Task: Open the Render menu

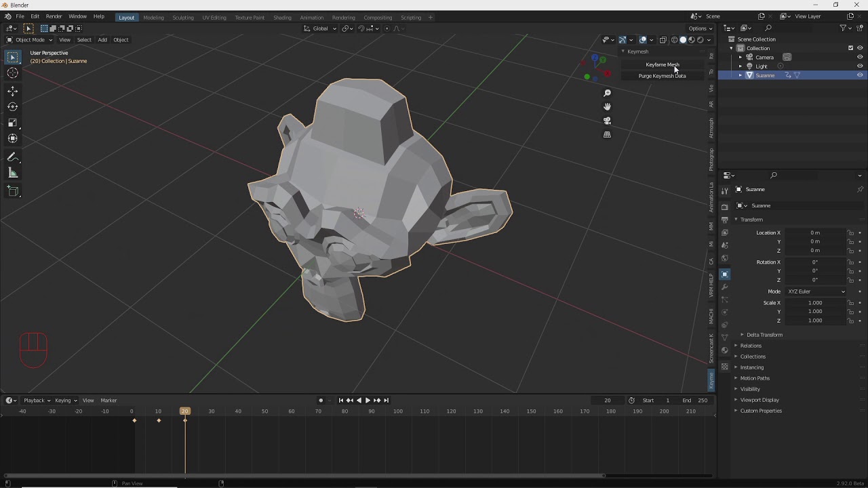Action: (x=54, y=16)
